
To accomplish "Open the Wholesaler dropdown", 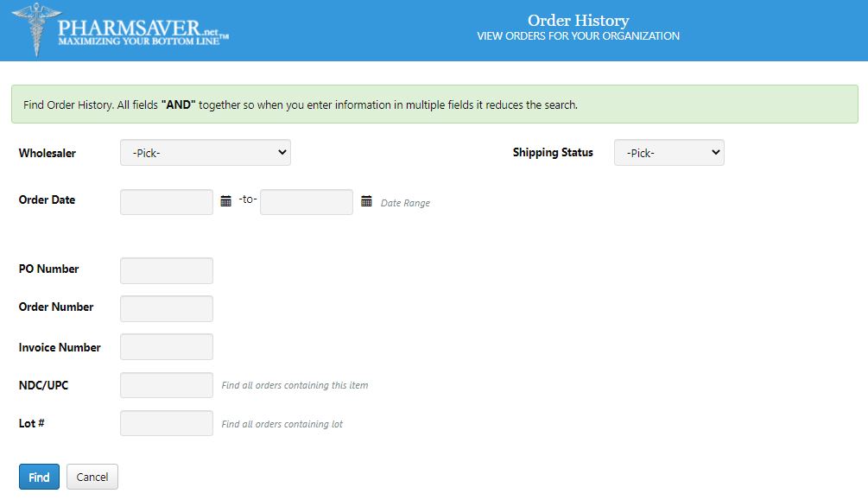I will click(x=206, y=152).
